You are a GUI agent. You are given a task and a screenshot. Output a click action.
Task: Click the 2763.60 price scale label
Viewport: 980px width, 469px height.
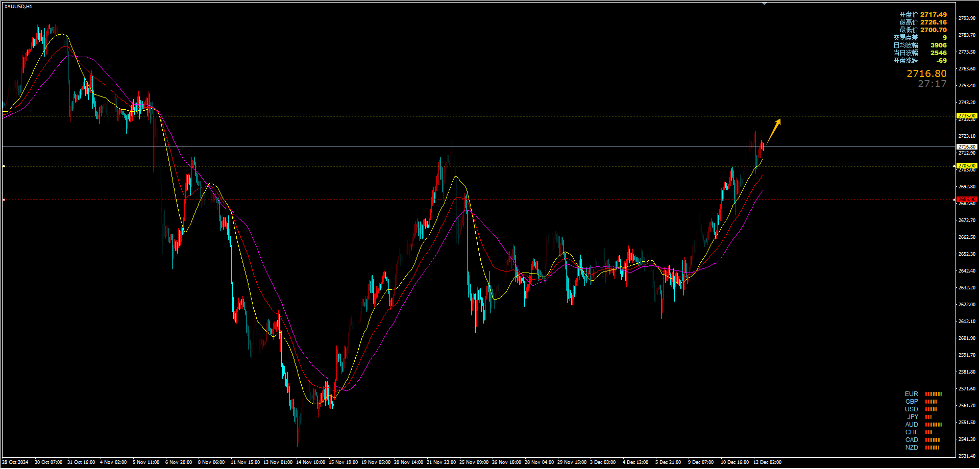click(x=967, y=69)
